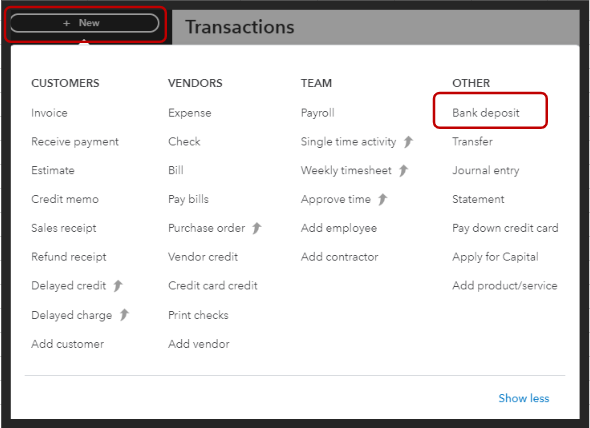Click upgrade arrow icon beside Single time activity
Screen dimensions: 590x428
pyautogui.click(x=408, y=142)
